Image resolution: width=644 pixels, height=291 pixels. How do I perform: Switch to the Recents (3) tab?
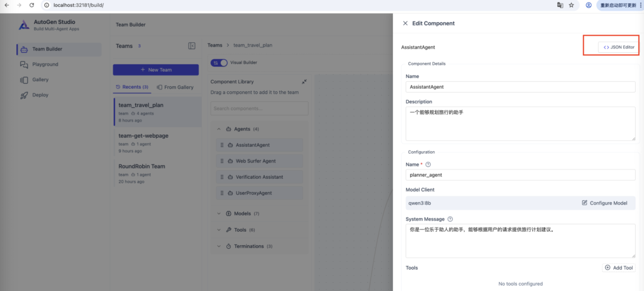click(x=132, y=87)
